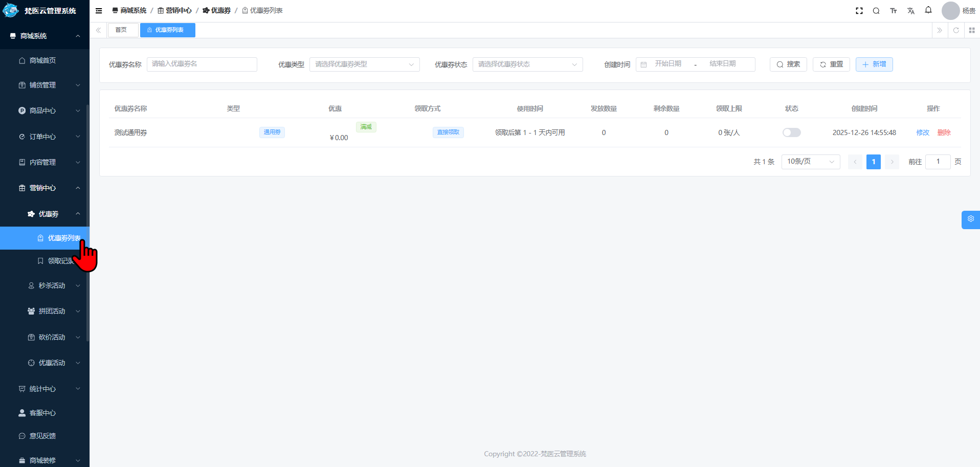
Task: Click the 新增 button
Action: (874, 64)
